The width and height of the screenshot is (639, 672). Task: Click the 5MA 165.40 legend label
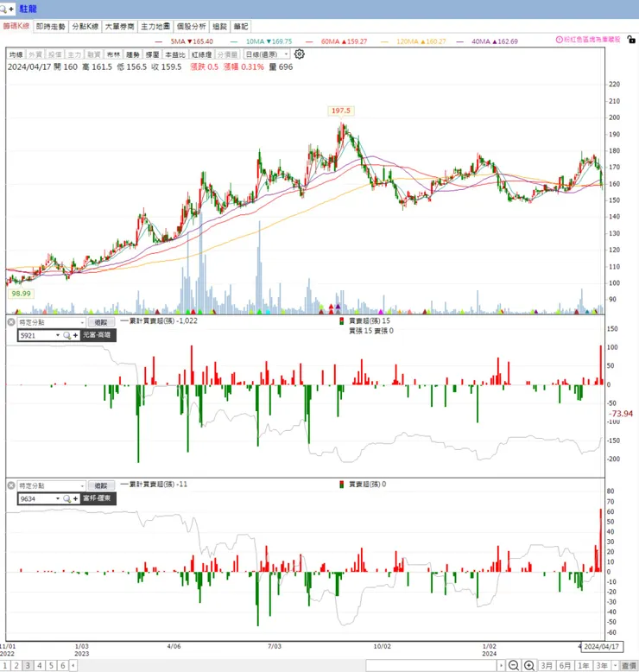click(x=191, y=41)
